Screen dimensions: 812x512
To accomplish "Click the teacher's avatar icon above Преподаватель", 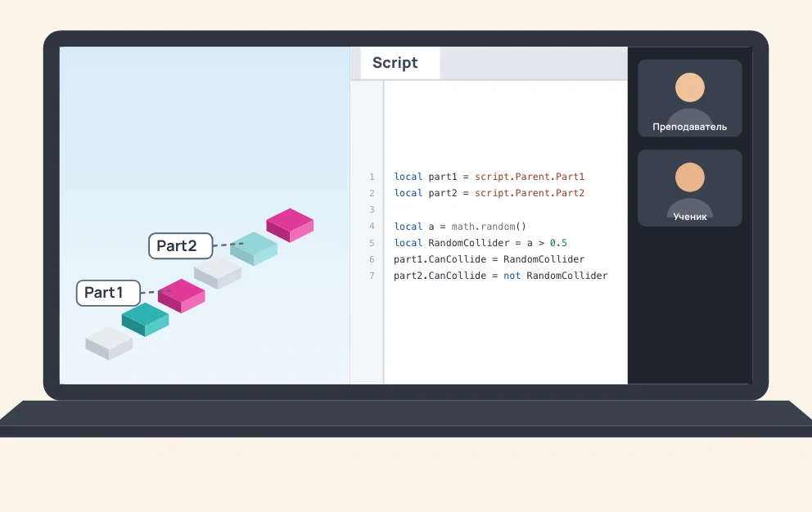I will (x=690, y=98).
